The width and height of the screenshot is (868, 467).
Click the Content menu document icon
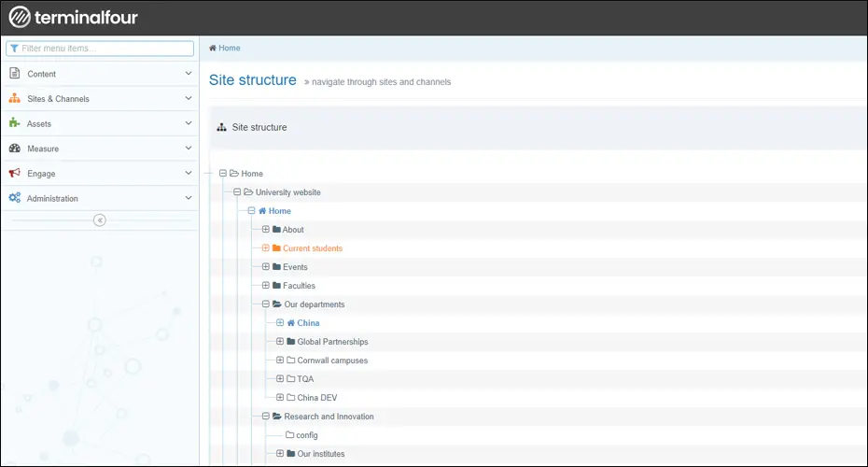15,74
